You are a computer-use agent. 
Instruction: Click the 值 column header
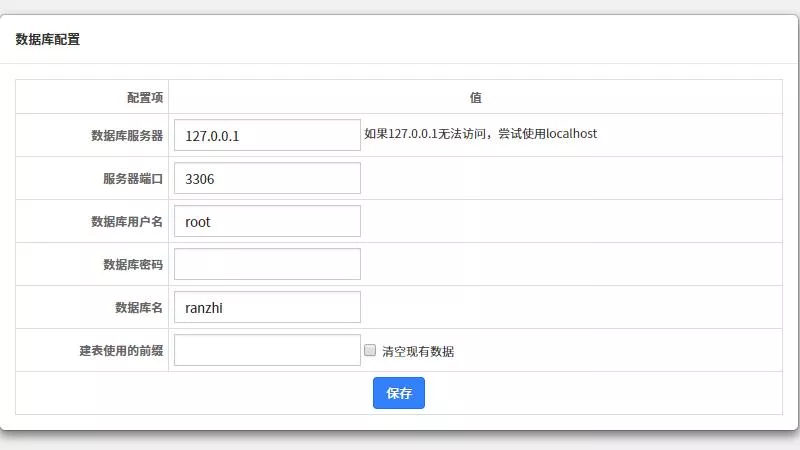(x=476, y=97)
